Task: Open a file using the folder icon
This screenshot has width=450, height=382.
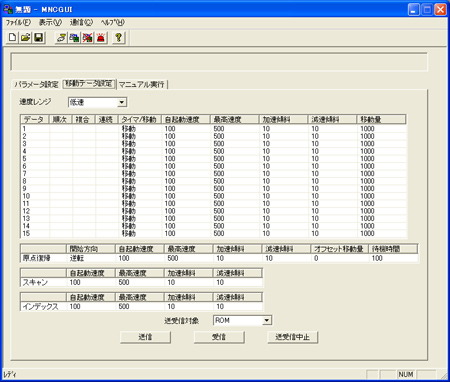Action: (x=25, y=37)
